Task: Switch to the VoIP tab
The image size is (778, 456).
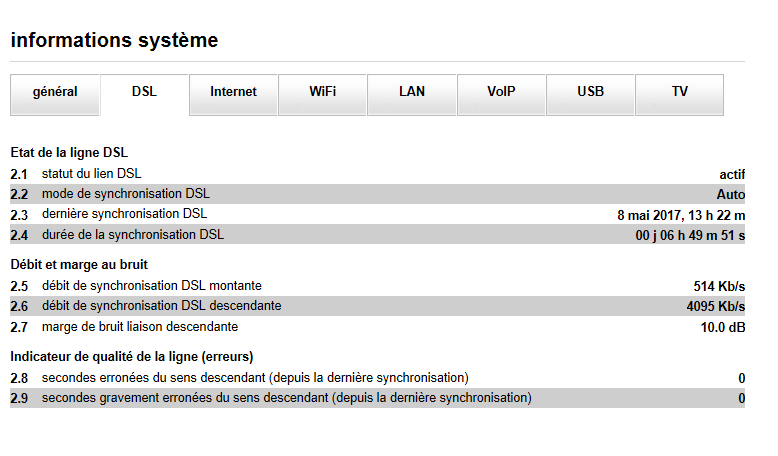Action: coord(501,92)
